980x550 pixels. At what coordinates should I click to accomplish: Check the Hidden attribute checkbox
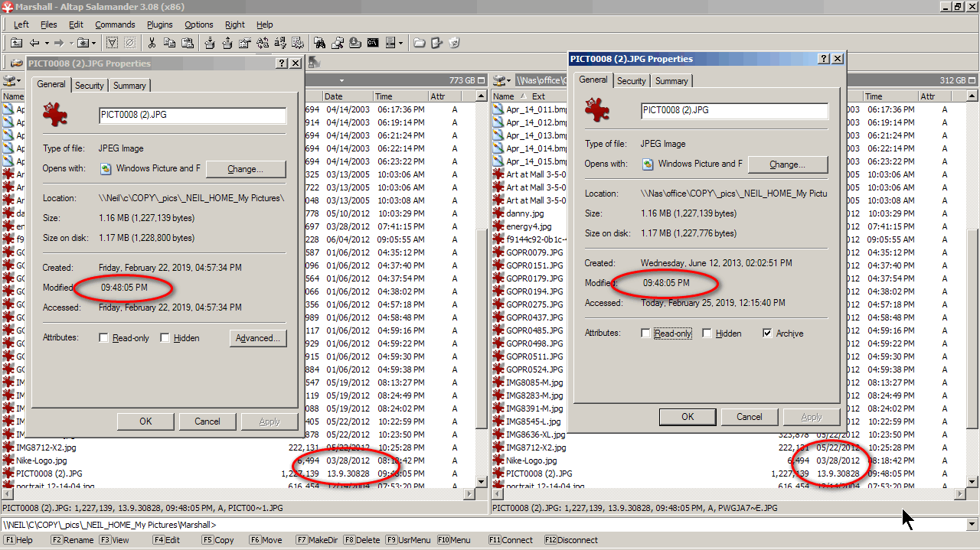tap(707, 333)
